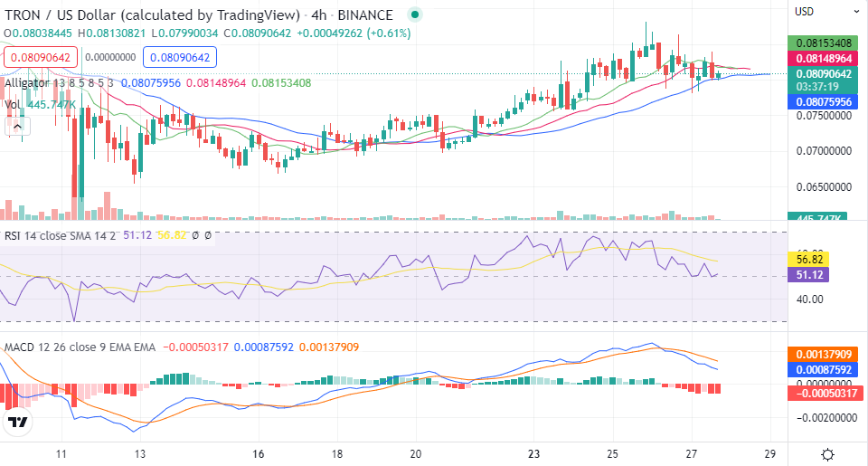Click the Alligator lips value 0.08153408 in legend
Viewport: 868px width, 466px height.
(x=281, y=83)
